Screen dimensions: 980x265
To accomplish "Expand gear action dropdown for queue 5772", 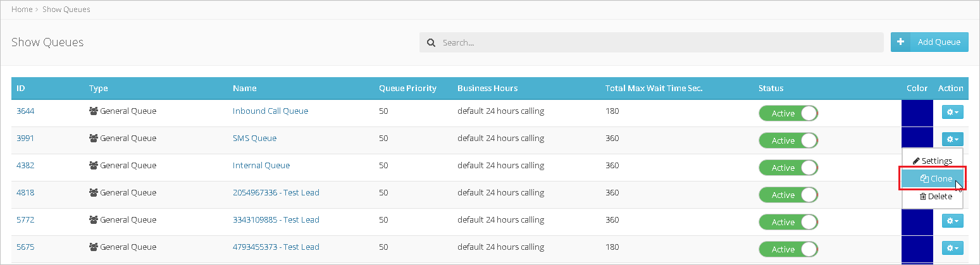I will (x=952, y=221).
